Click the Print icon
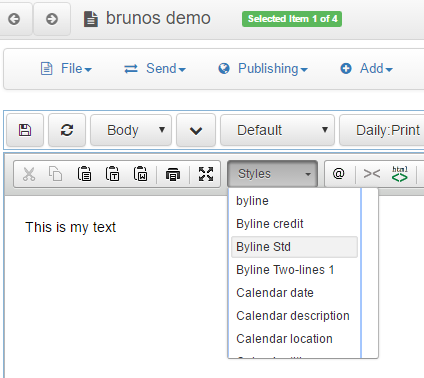 point(173,174)
